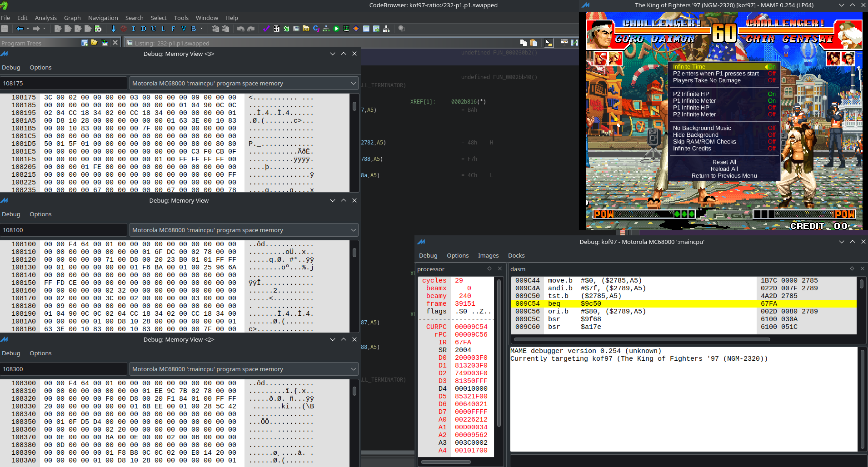Image resolution: width=868 pixels, height=467 pixels.
Task: Open the Bytes view (binary digits icon)
Action: [276, 29]
